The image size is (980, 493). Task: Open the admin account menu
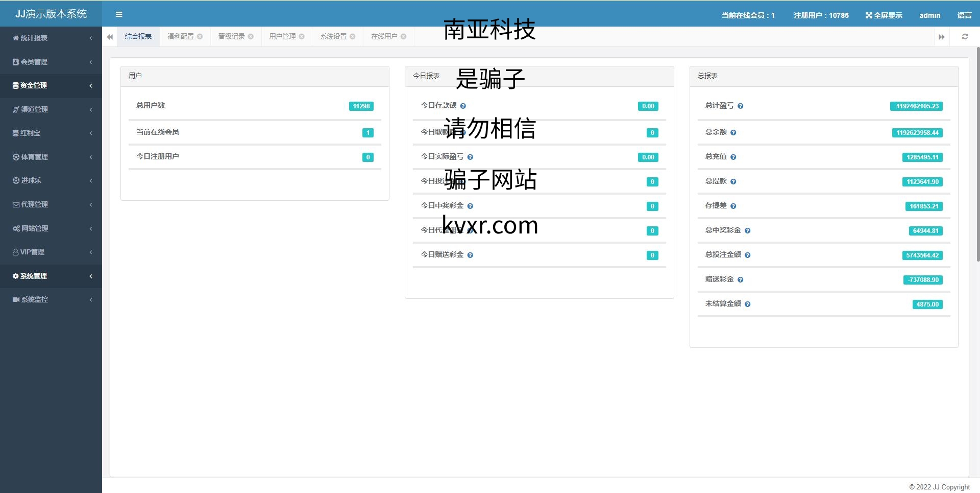click(x=929, y=15)
